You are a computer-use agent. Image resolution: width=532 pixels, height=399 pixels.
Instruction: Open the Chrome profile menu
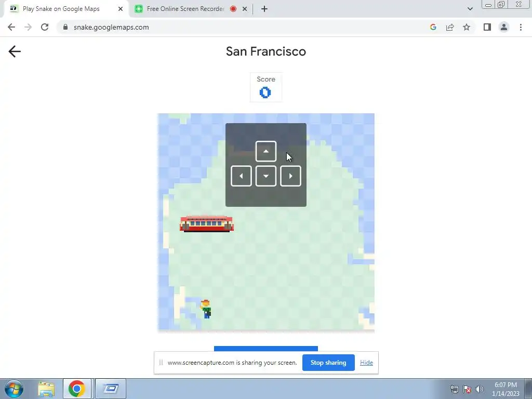[x=504, y=27]
